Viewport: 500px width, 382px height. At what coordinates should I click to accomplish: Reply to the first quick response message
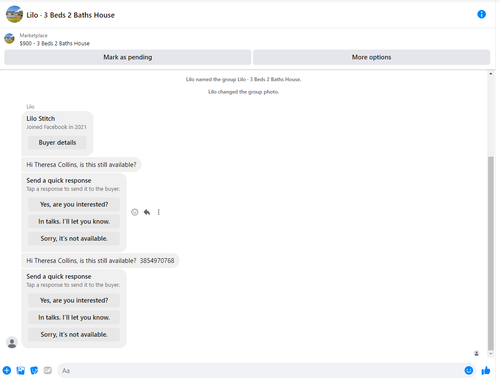pos(147,212)
